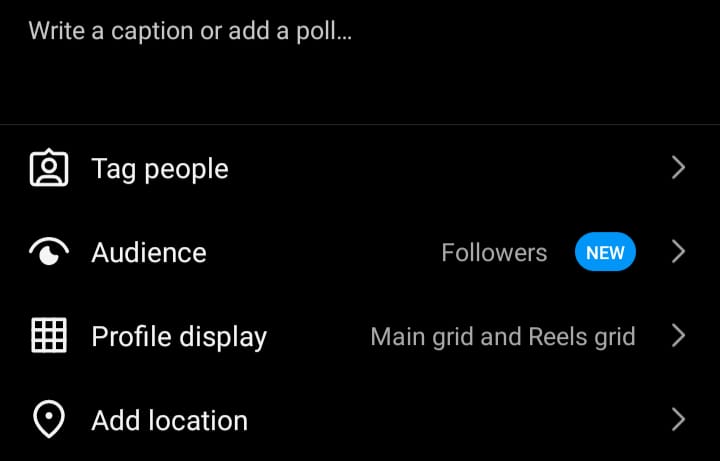Click gap between Audience label and Followers

pyautogui.click(x=324, y=252)
